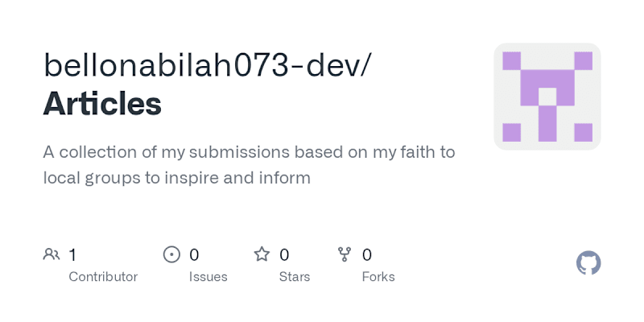Click the slash after bellonabilah073-dev

[x=365, y=67]
